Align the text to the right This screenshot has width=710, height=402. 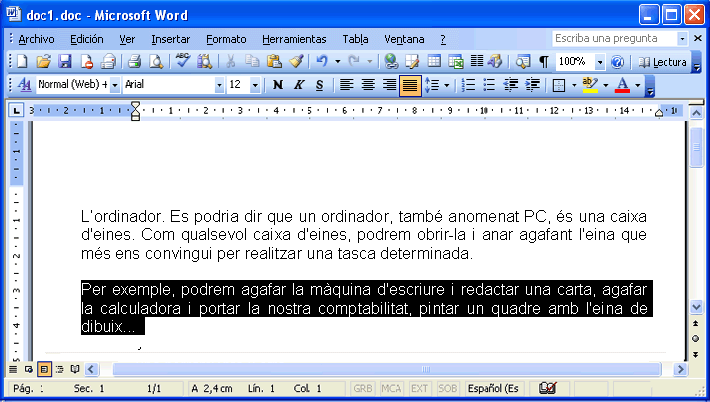(389, 85)
